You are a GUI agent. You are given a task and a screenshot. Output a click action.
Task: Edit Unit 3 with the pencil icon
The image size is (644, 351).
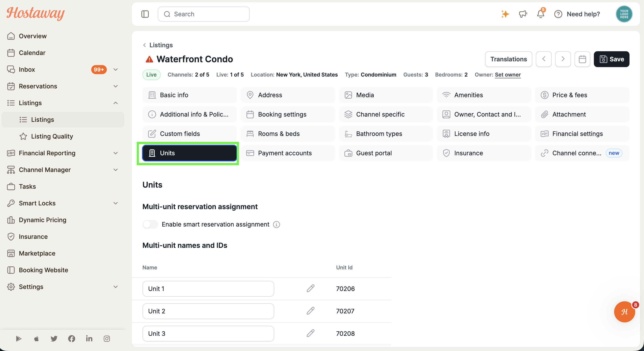tap(310, 333)
